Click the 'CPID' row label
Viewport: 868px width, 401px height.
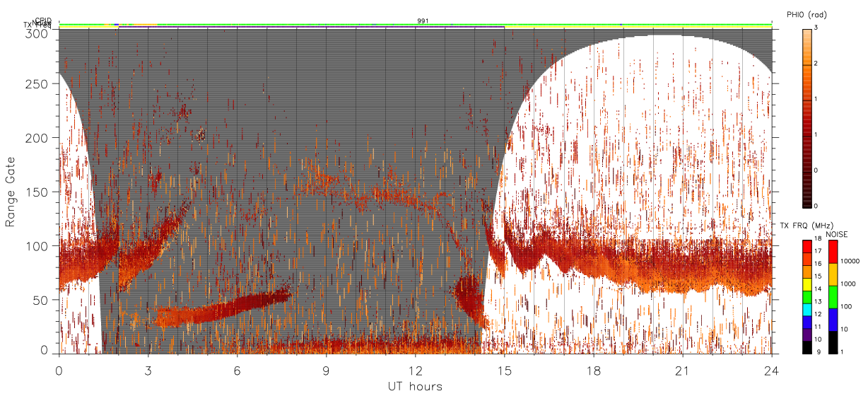[43, 20]
